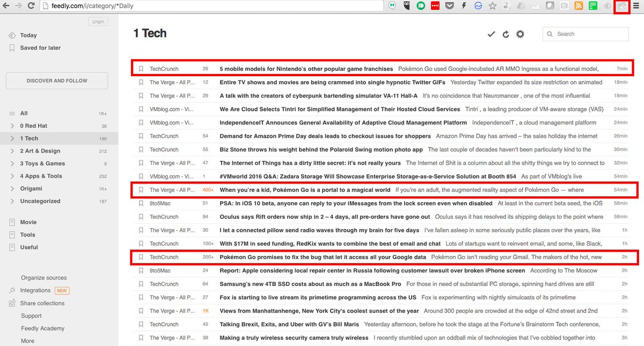This screenshot has width=644, height=346.
Task: Open the Google Drive extension icon
Action: tap(521, 6)
